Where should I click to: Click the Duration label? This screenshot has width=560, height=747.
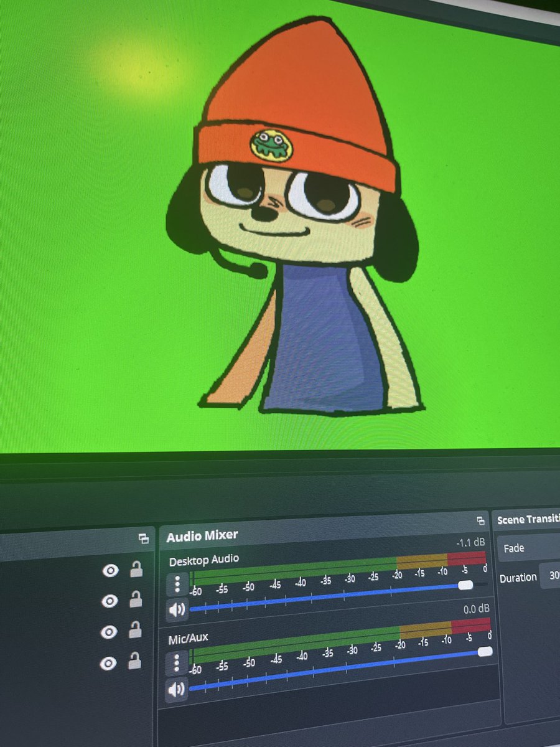(x=518, y=578)
